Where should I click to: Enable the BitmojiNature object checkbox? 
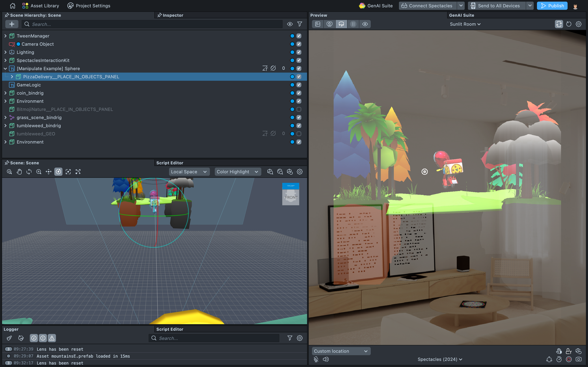[299, 109]
